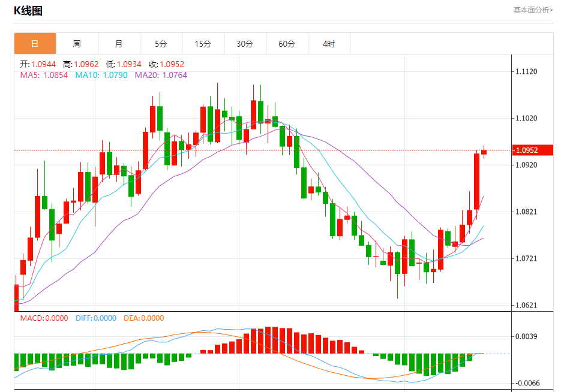
Task: Click the K线图 heading
Action: [x=28, y=11]
